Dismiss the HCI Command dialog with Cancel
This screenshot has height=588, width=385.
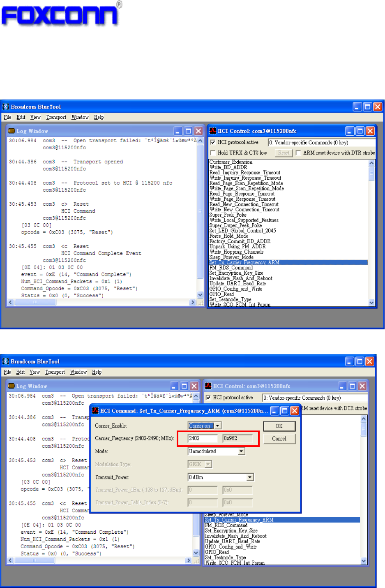point(279,439)
